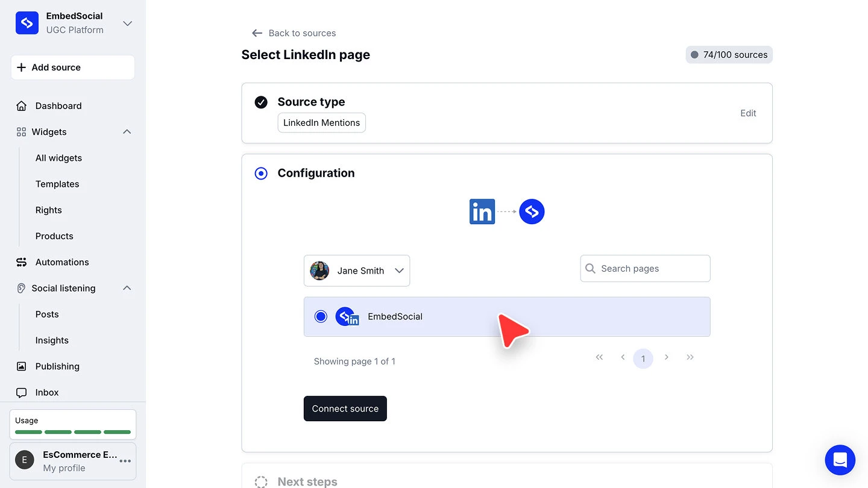Click the EmbedSocial round logo in Configuration
Image resolution: width=868 pixels, height=488 pixels.
tap(532, 211)
